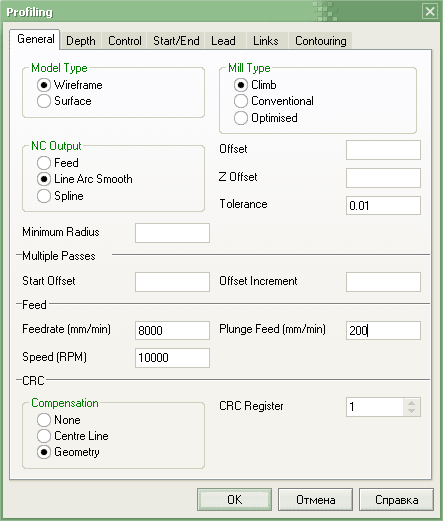
Task: Confirm settings with OK button
Action: click(x=234, y=500)
